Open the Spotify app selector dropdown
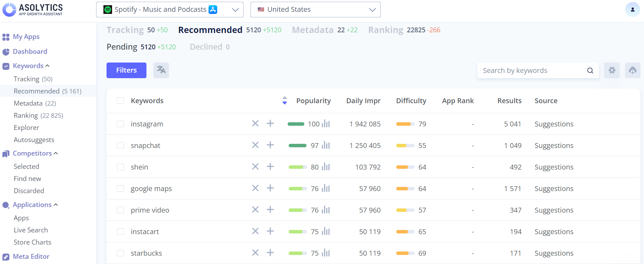 (170, 9)
